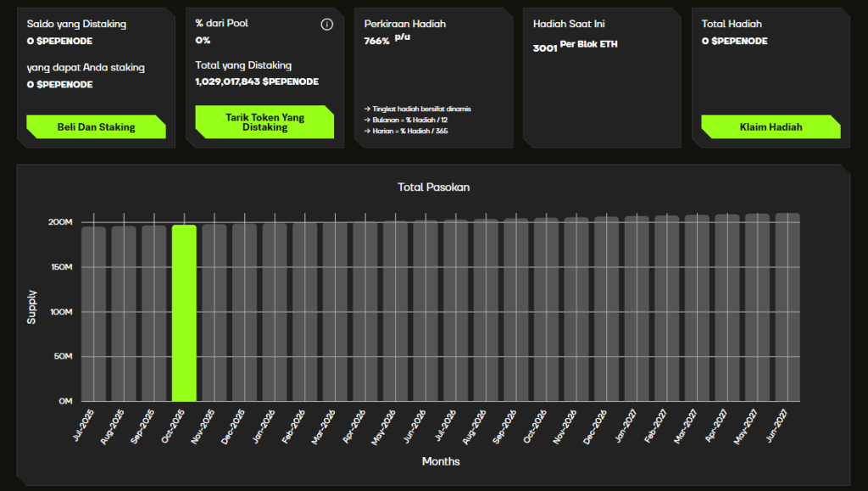This screenshot has width=868, height=491.
Task: Click the 0% pool share value
Action: [203, 41]
